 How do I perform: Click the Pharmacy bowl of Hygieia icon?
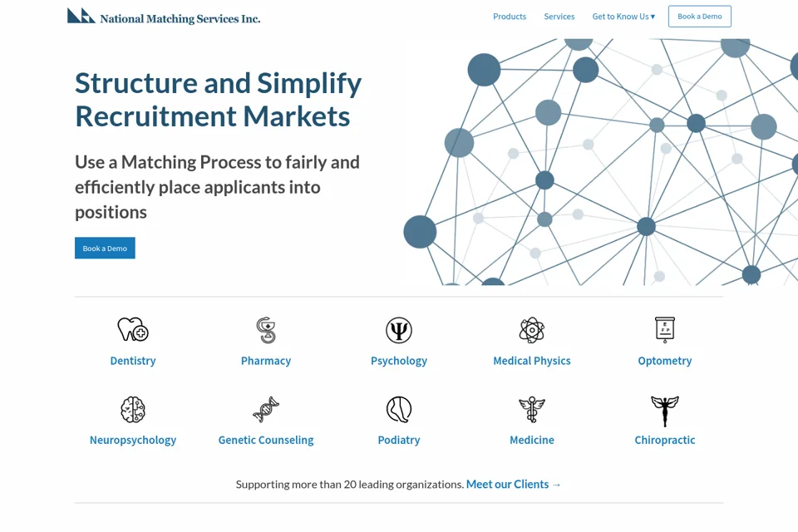pos(266,330)
